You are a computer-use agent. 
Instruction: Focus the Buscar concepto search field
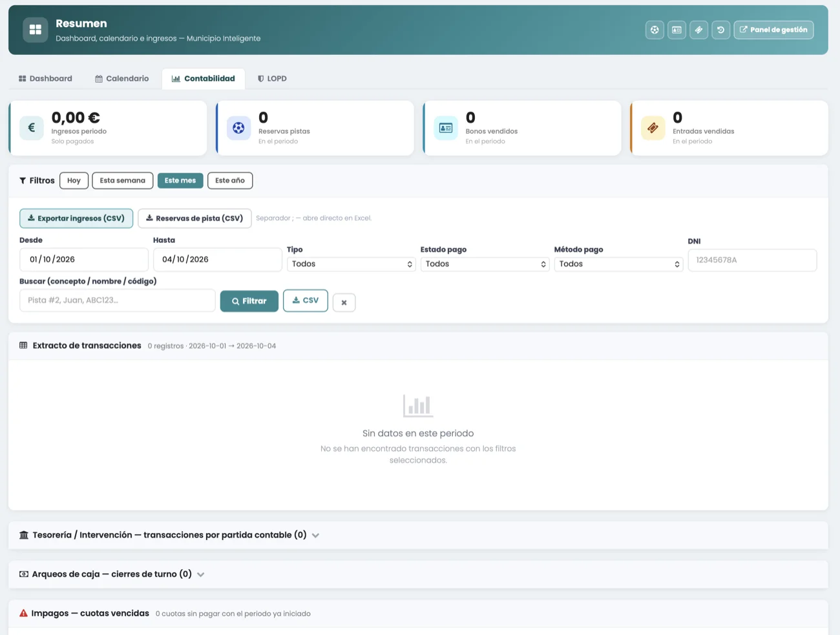coord(118,300)
